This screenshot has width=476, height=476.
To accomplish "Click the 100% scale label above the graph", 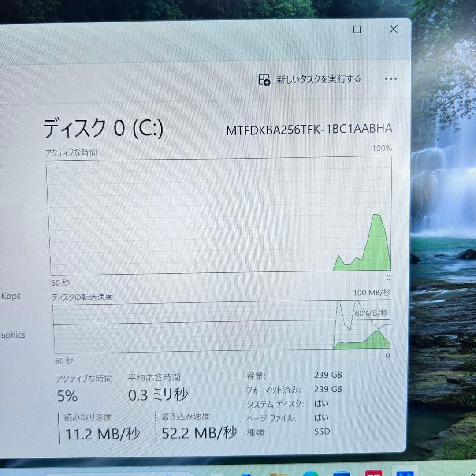I will pos(383,148).
